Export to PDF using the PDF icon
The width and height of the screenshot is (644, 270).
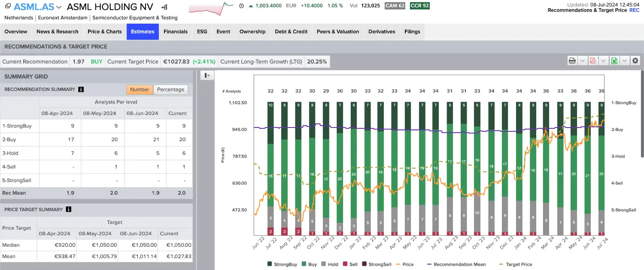593,61
